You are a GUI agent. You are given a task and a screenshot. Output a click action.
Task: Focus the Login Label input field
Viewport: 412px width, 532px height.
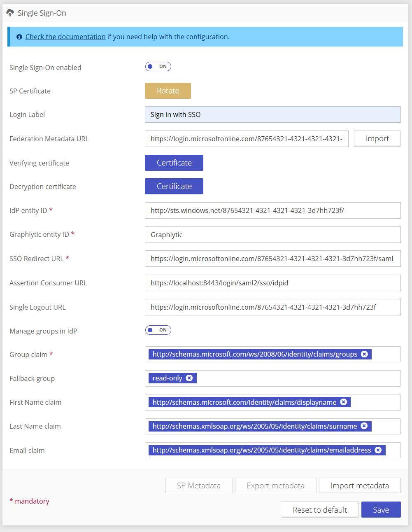point(273,114)
